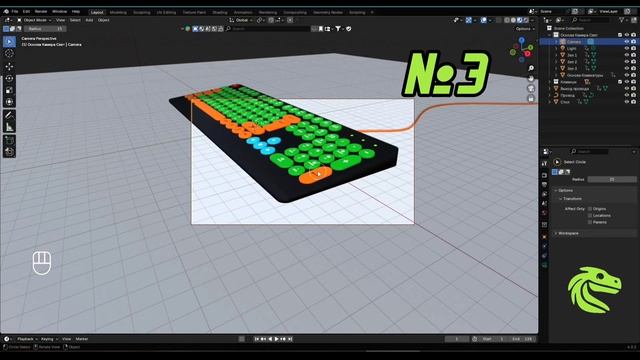Viewport: 640px width, 360px height.
Task: Jump to the timeline start frame button
Action: [x=256, y=339]
